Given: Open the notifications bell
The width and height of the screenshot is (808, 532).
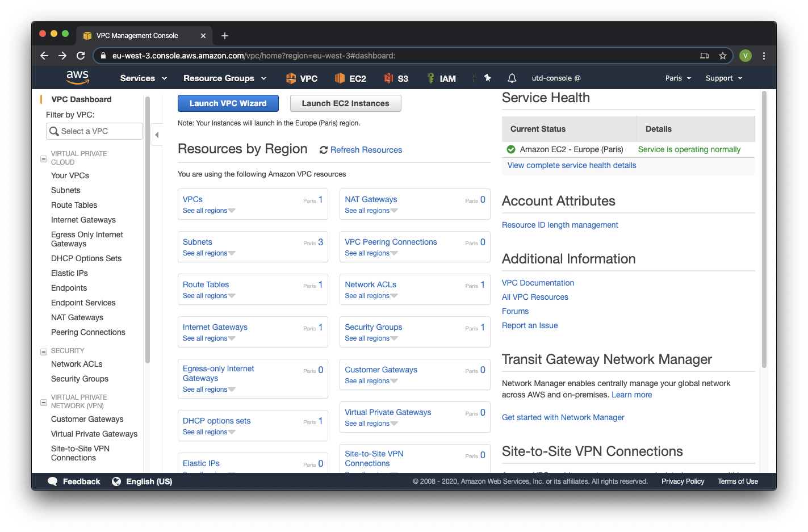Looking at the screenshot, I should (x=512, y=78).
